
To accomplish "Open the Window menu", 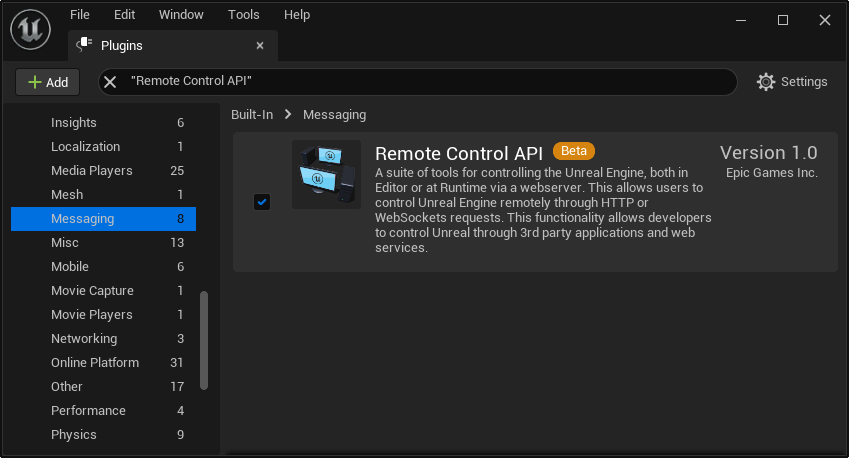I will point(181,15).
